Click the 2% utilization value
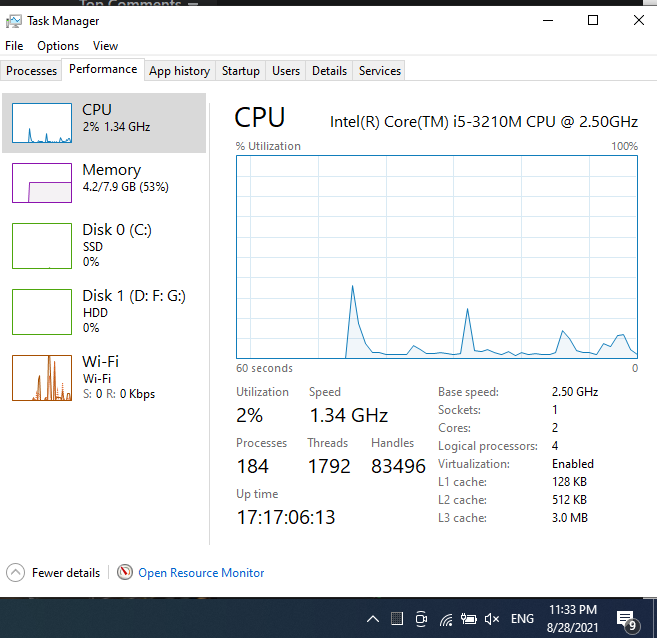The width and height of the screenshot is (657, 638). click(x=249, y=415)
